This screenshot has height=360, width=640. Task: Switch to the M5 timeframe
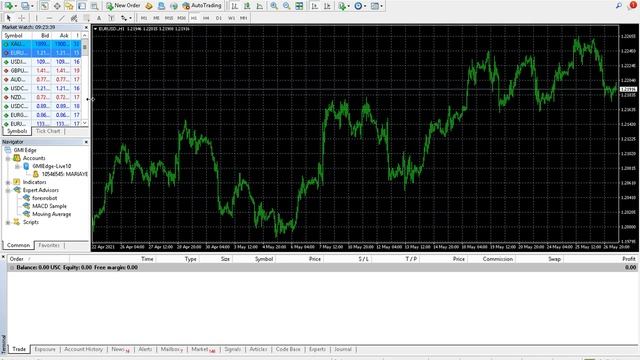[x=156, y=18]
